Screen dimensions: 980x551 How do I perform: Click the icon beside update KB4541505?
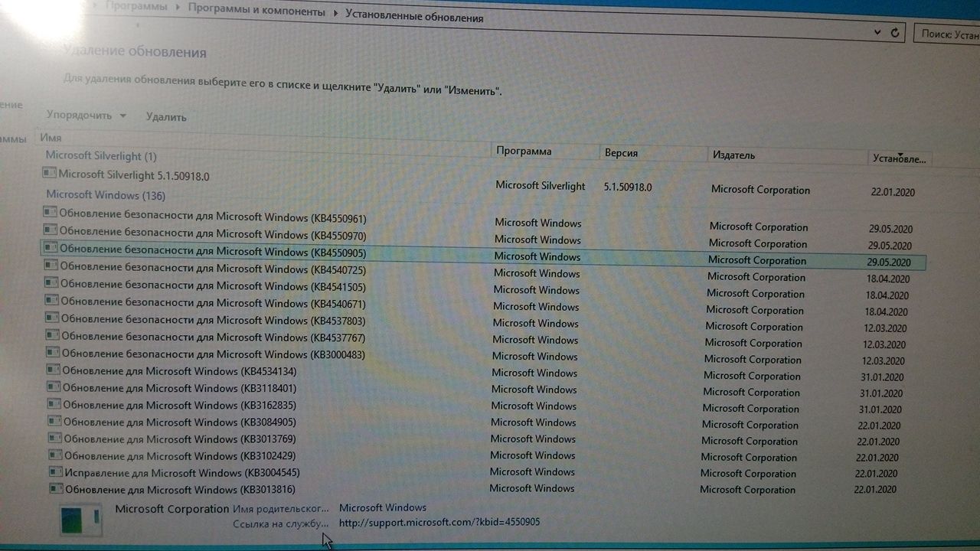pyautogui.click(x=51, y=282)
